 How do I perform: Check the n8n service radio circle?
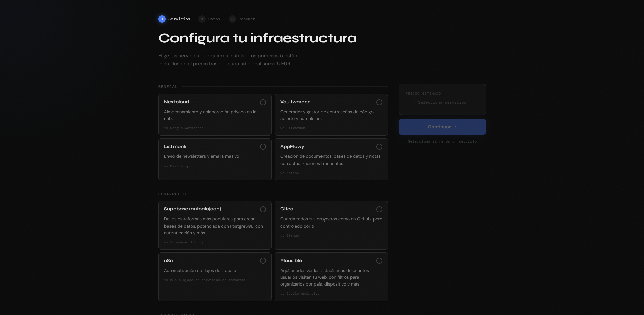[263, 261]
